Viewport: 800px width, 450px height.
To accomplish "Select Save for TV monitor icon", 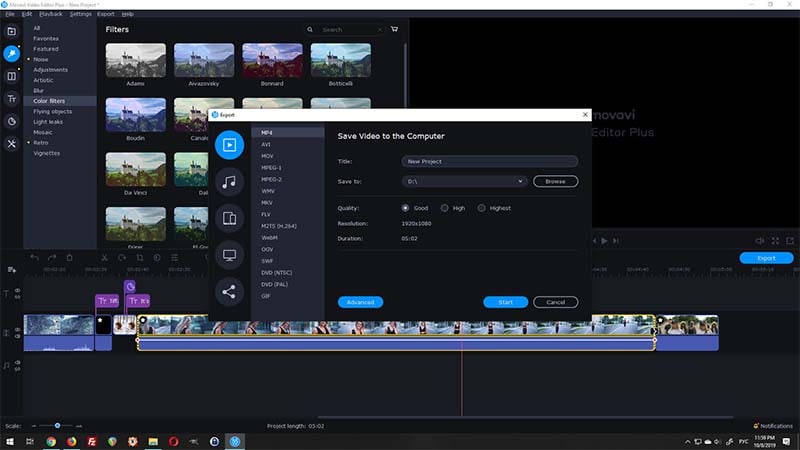I will [229, 255].
